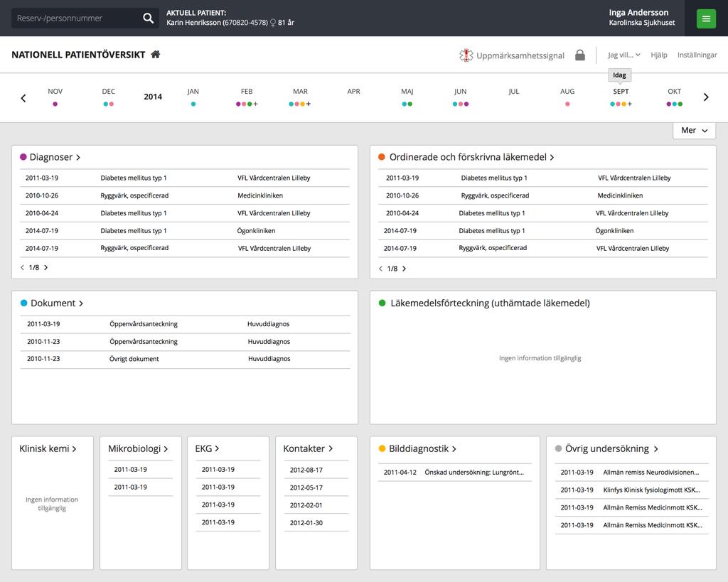Open Diagnoser row dated 2010-10-26
728x582 pixels.
click(185, 195)
